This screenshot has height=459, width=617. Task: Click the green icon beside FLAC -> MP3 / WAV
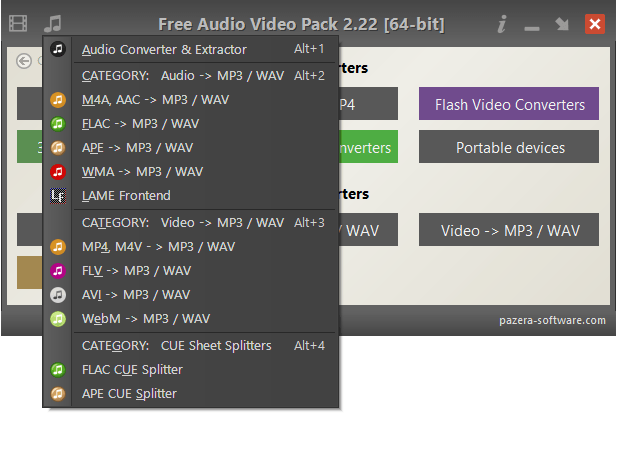click(x=58, y=124)
